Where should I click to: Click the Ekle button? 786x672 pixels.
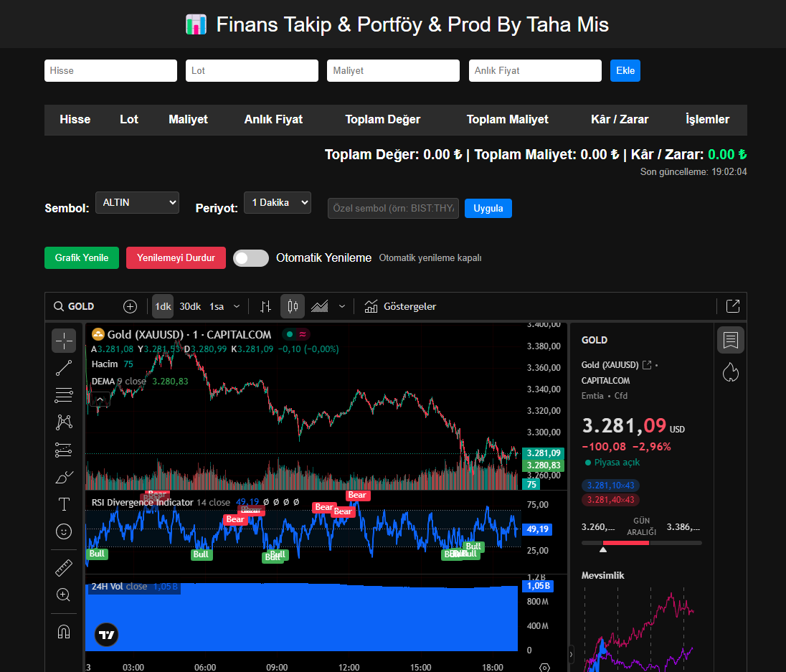[625, 71]
